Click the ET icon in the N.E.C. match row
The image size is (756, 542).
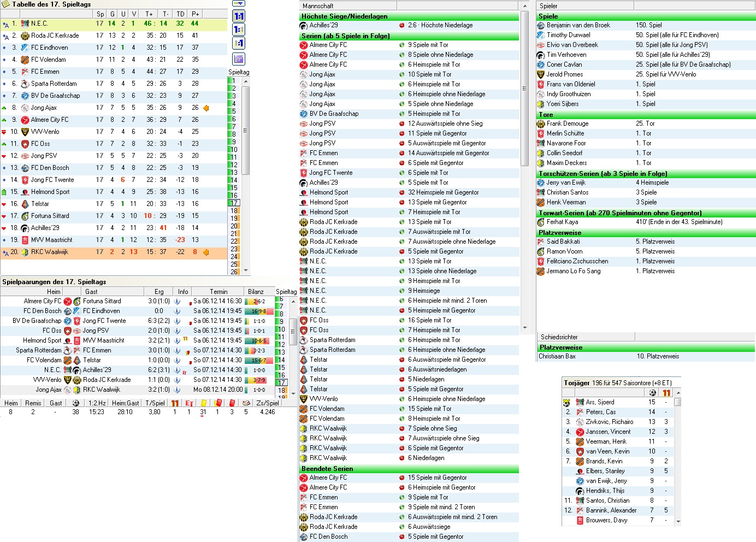coord(185,372)
